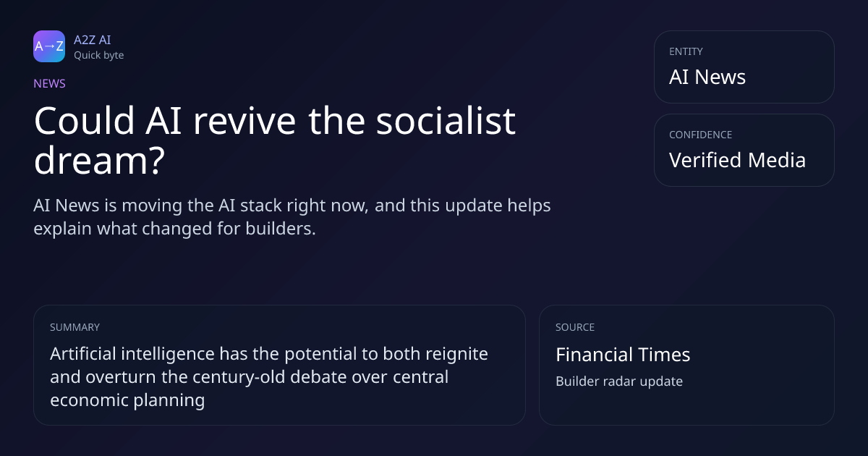This screenshot has height=456, width=868.
Task: Click the word dream? in the headline
Action: pyautogui.click(x=100, y=161)
